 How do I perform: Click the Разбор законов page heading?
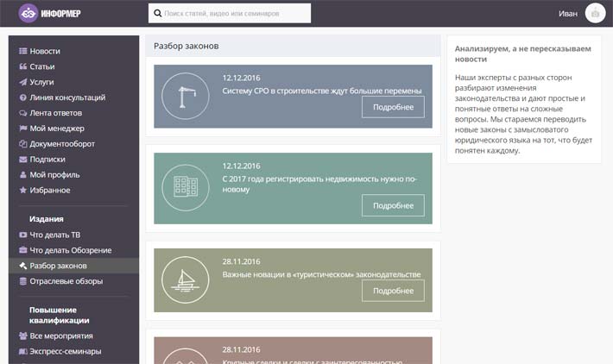coord(186,46)
